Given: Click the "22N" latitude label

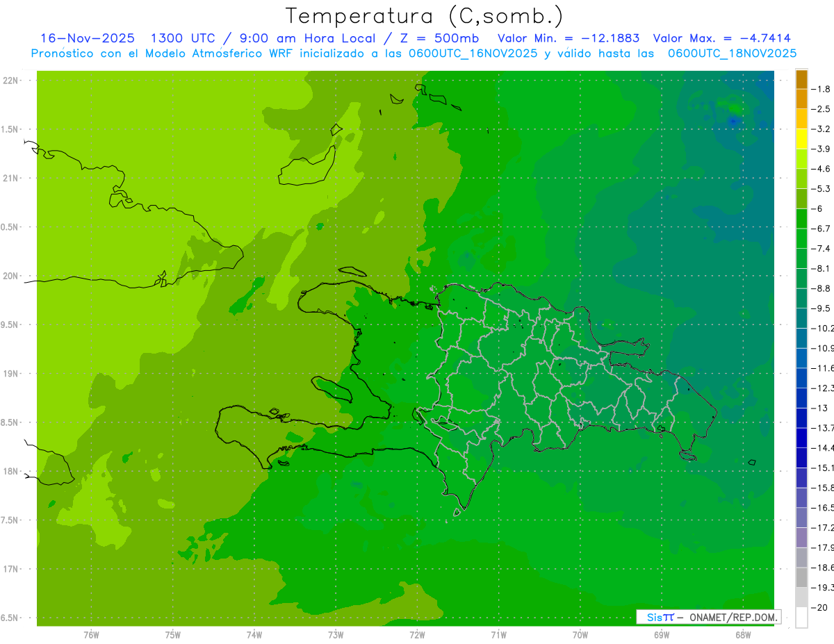Looking at the screenshot, I should pyautogui.click(x=10, y=81).
